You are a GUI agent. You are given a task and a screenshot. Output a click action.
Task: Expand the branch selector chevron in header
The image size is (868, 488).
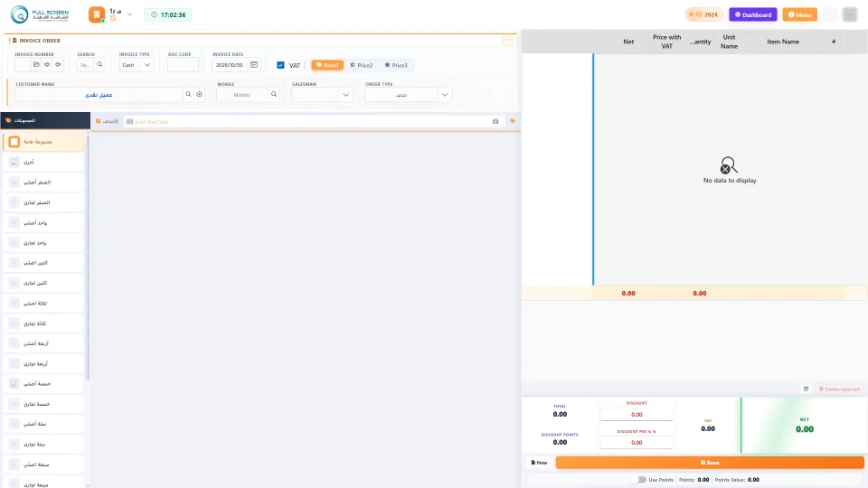(x=129, y=14)
